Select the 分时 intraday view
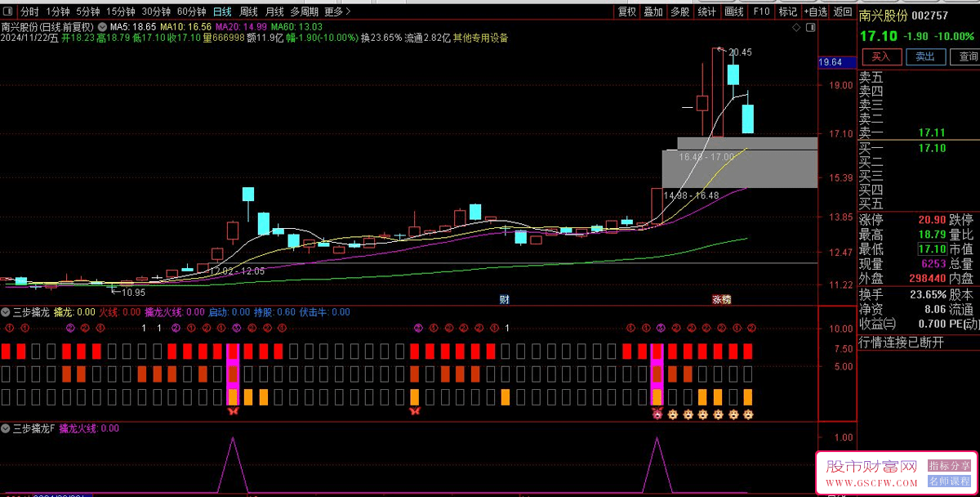Screen dimensions: 980x497 pos(29,11)
